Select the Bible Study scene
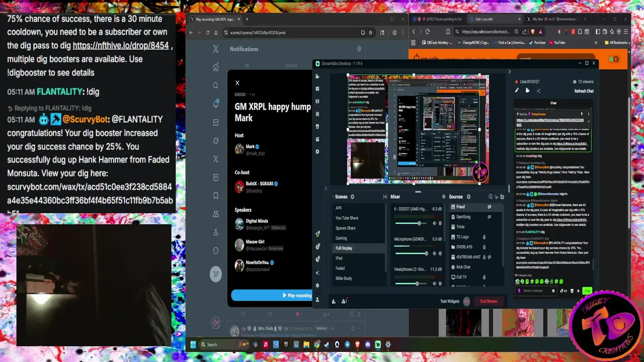The width and height of the screenshot is (644, 362). tap(359, 278)
